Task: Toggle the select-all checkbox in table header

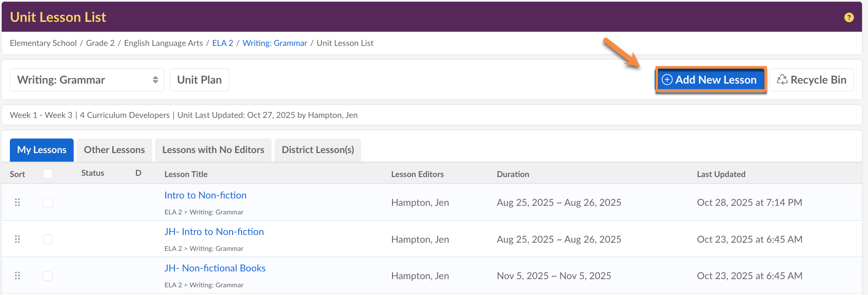Action: click(x=48, y=174)
